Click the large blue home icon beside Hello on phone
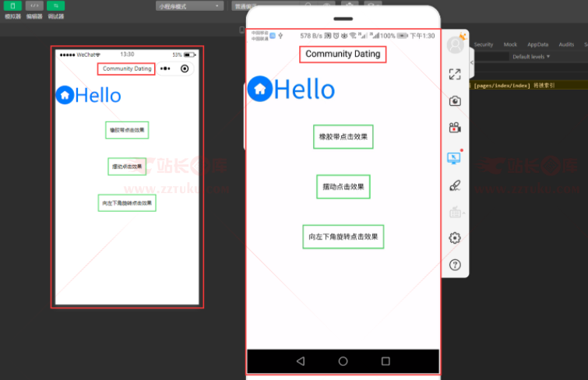Viewport: 588px width, 380px height. 259,89
